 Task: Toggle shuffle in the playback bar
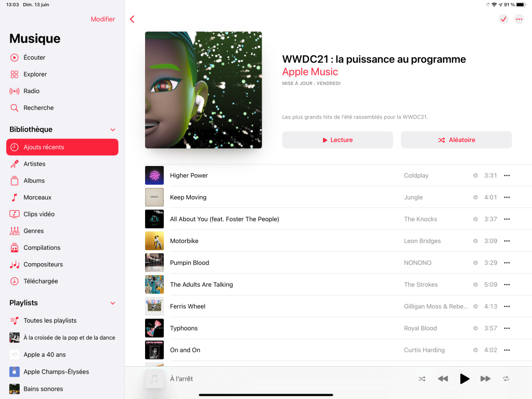[x=422, y=379]
